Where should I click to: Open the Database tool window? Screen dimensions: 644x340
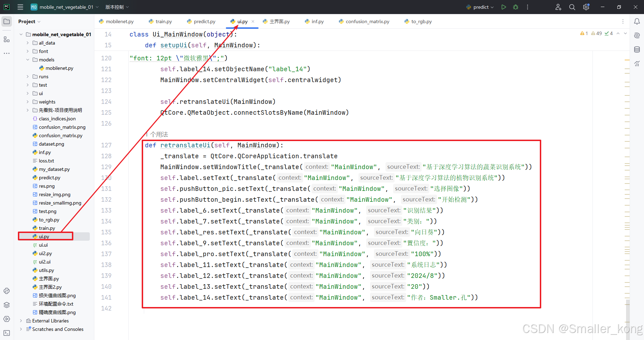pyautogui.click(x=637, y=49)
